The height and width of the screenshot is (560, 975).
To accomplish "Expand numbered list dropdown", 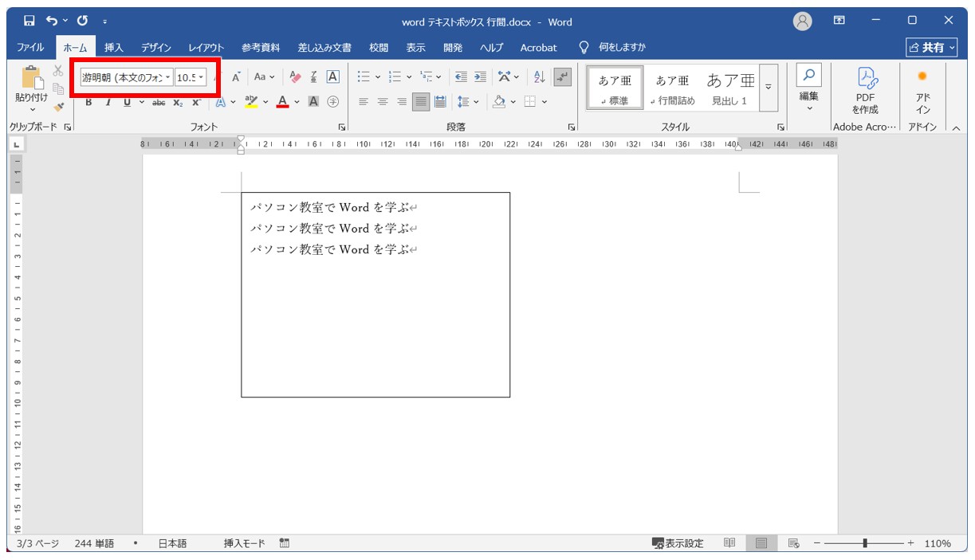I will point(409,77).
